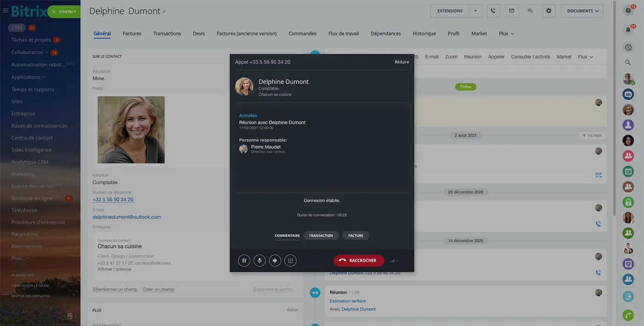Click the envelope email icon in toolbar
Viewport: 644px width, 326px height.
coord(511,11)
